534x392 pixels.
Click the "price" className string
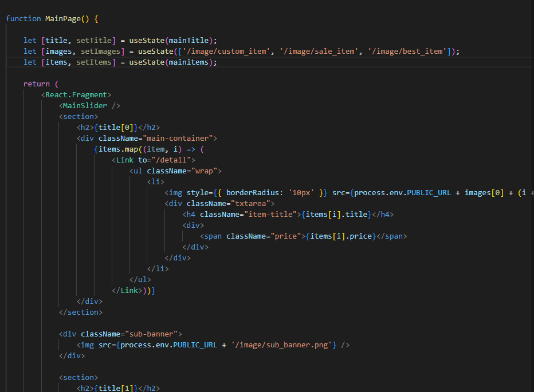point(286,236)
